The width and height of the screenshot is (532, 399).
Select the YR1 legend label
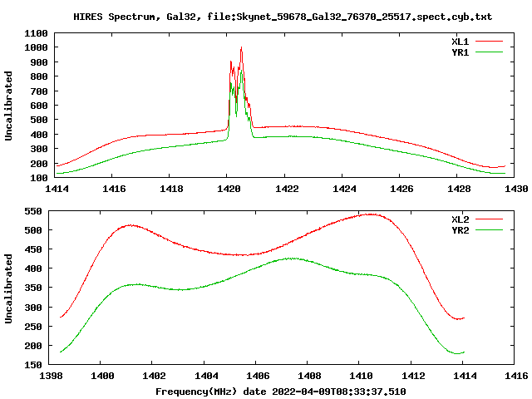click(460, 52)
